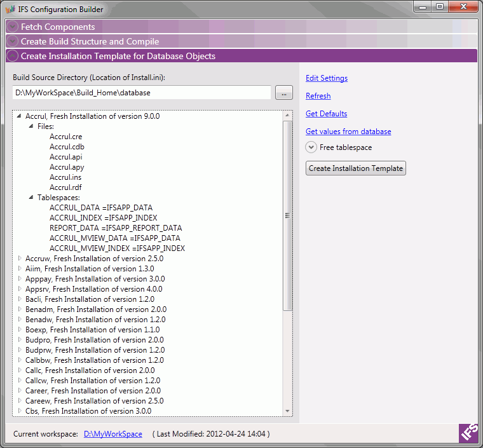Expand the Boexp component node
The image size is (483, 448).
click(20, 329)
